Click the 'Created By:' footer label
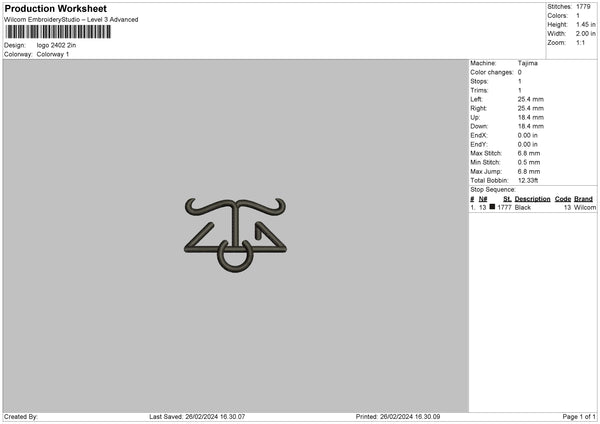 [x=21, y=417]
